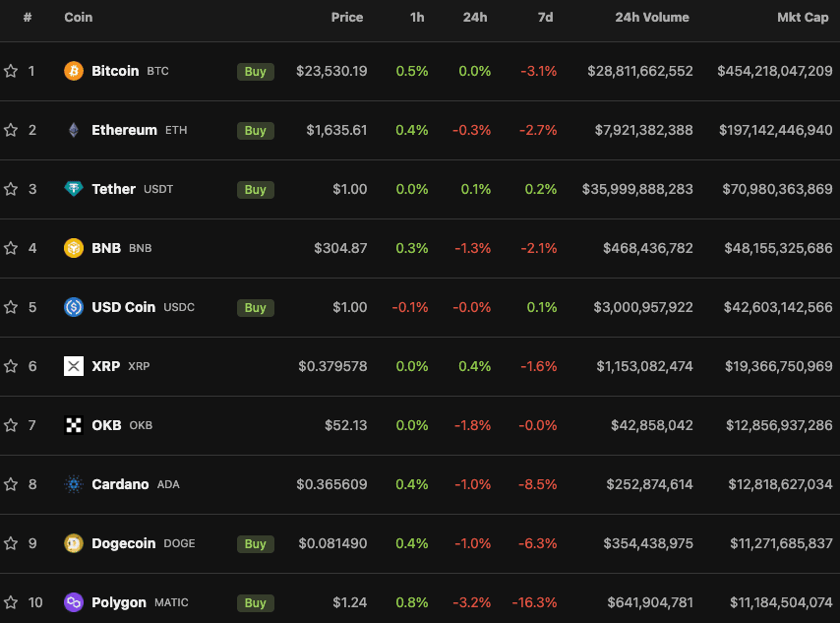Select Ethereum price $1,635.61
Viewport: 840px width, 623px height.
click(336, 130)
